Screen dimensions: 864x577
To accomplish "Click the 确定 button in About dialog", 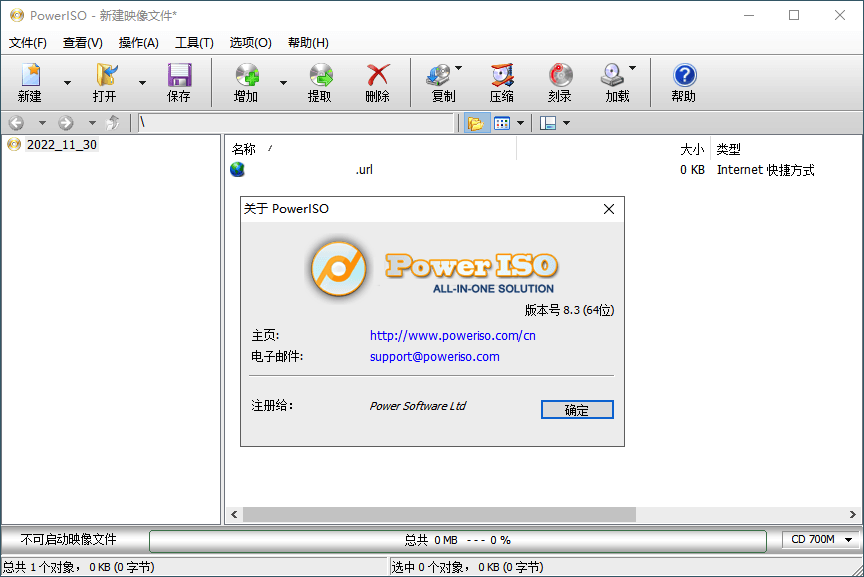I will pos(577,409).
